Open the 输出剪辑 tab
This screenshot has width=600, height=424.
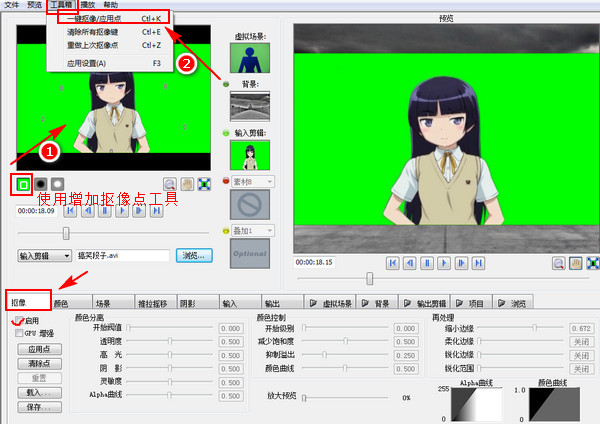click(x=425, y=303)
